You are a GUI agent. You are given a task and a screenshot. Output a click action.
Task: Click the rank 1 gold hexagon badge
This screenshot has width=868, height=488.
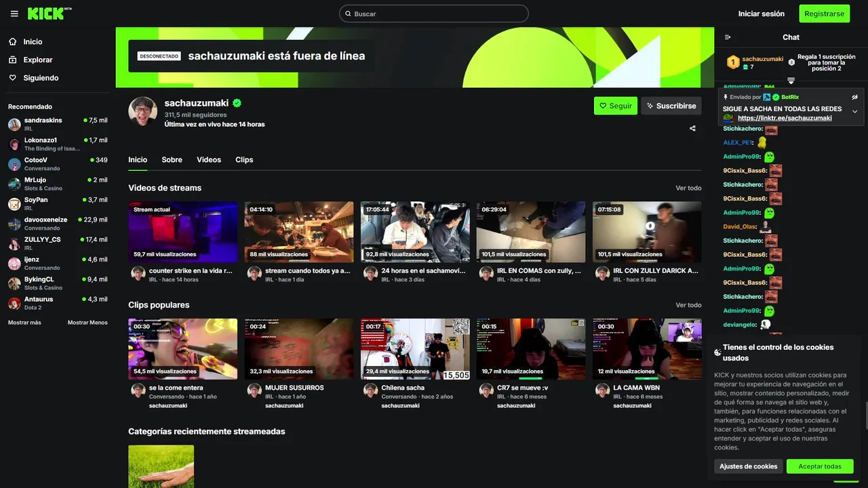[x=733, y=62]
